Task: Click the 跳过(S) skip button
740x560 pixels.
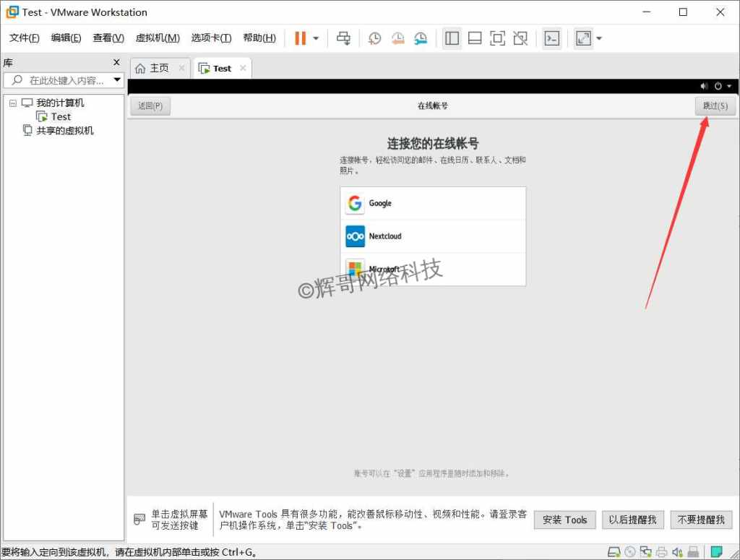Action: 715,106
